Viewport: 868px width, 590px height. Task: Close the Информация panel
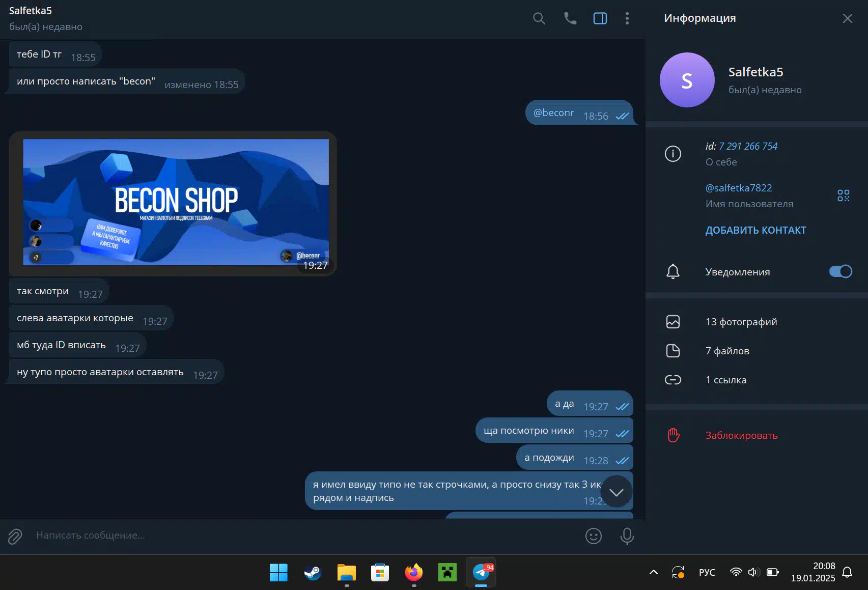pyautogui.click(x=847, y=18)
